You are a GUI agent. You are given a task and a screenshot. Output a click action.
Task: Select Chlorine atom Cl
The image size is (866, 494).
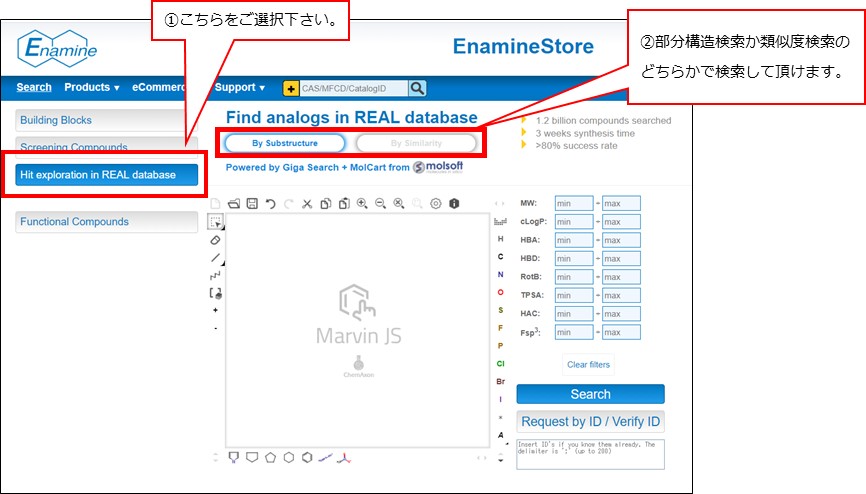point(500,364)
